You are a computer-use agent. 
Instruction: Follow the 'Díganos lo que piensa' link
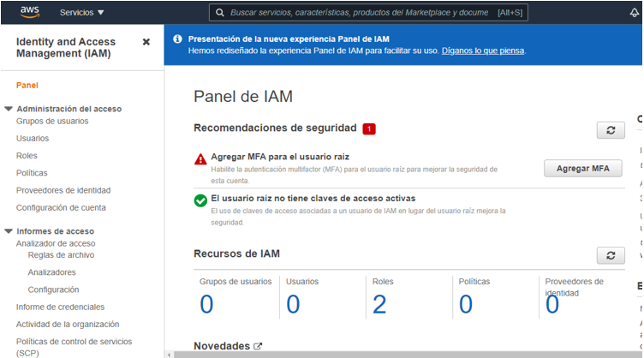pos(483,51)
